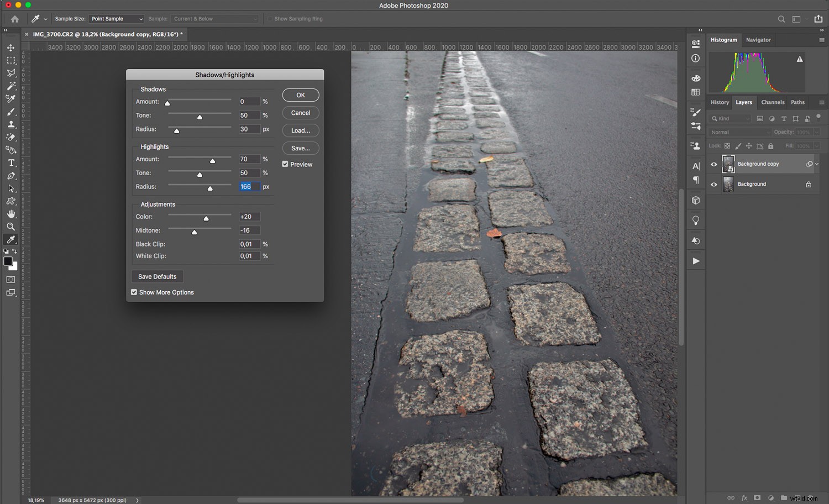Enable the Preview checkbox

tap(285, 164)
